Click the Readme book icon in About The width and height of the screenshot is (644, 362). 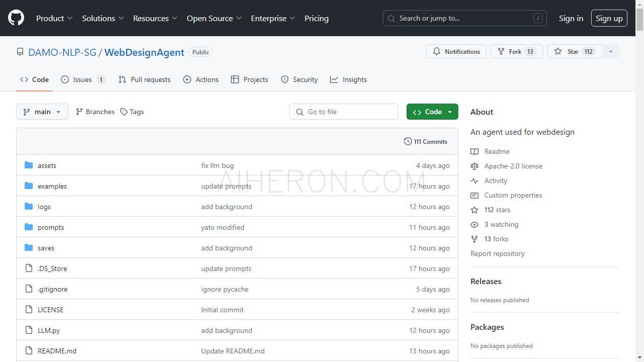coord(474,151)
